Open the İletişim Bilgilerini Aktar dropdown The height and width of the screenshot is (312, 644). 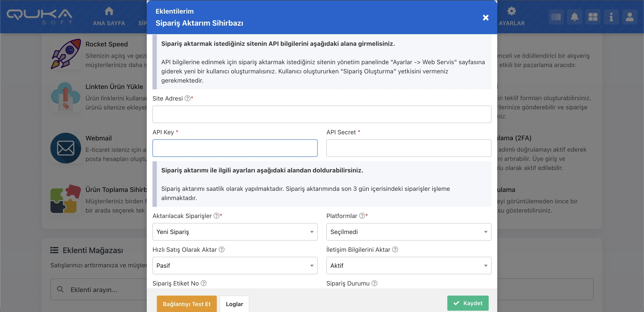click(409, 266)
